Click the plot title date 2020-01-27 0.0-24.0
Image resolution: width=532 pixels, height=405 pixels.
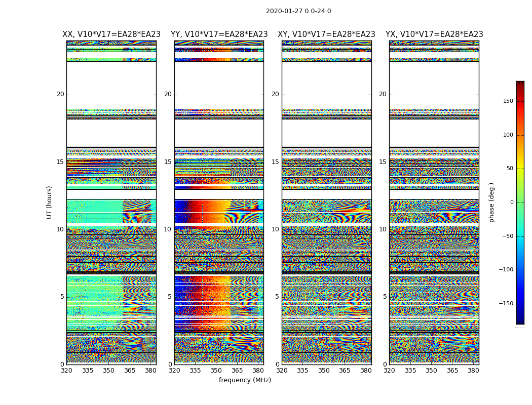pyautogui.click(x=298, y=11)
